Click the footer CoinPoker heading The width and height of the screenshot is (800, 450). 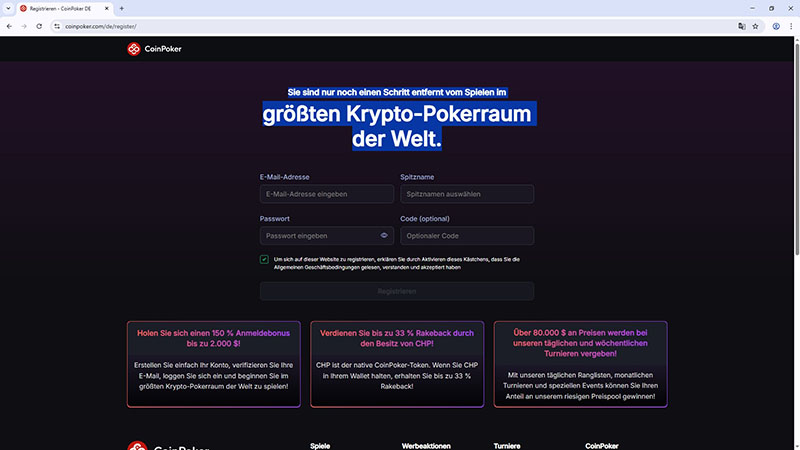click(x=602, y=446)
